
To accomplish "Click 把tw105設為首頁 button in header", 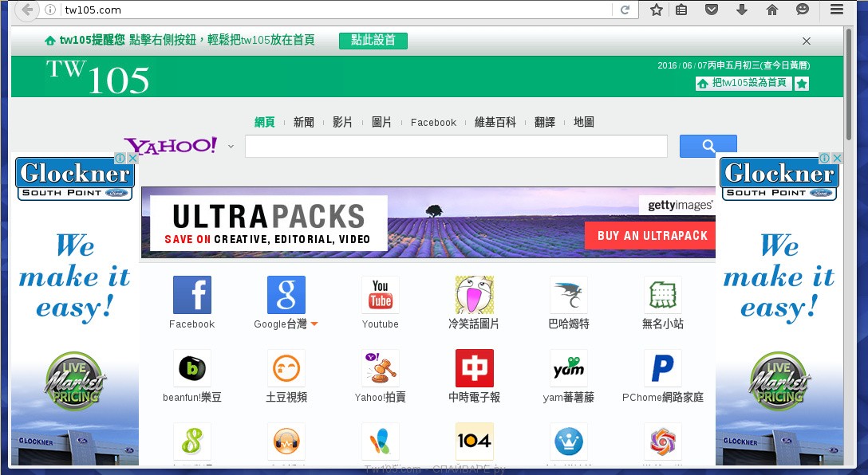I will (744, 83).
